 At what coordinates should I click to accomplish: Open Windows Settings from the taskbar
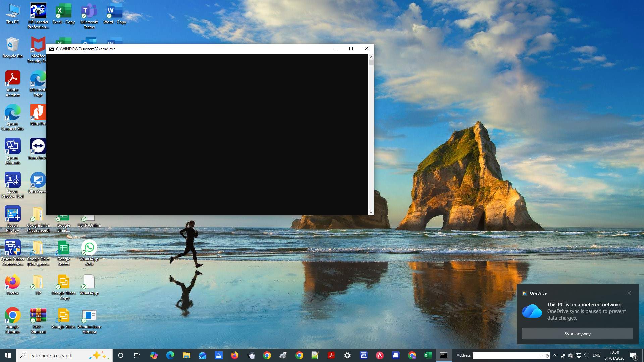pos(347,355)
